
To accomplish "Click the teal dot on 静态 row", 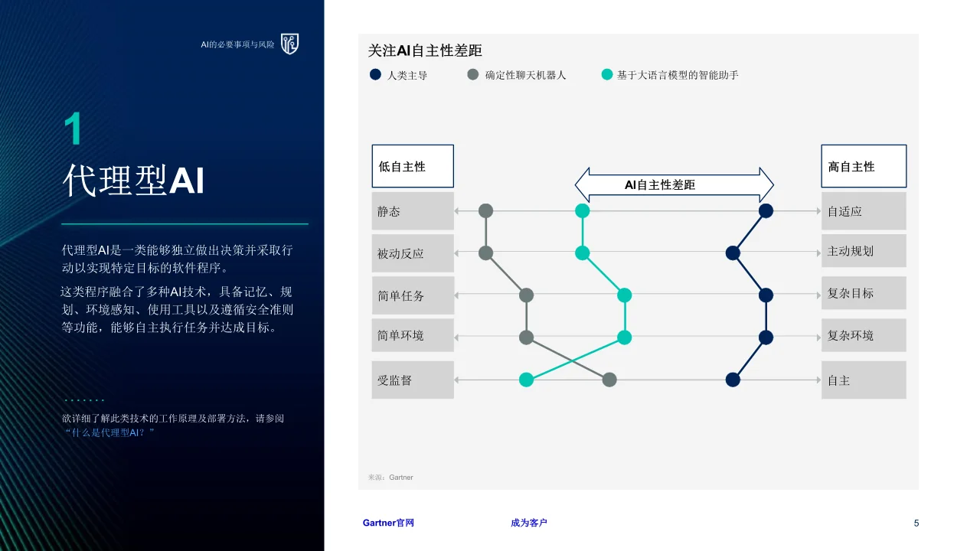I will (x=583, y=210).
